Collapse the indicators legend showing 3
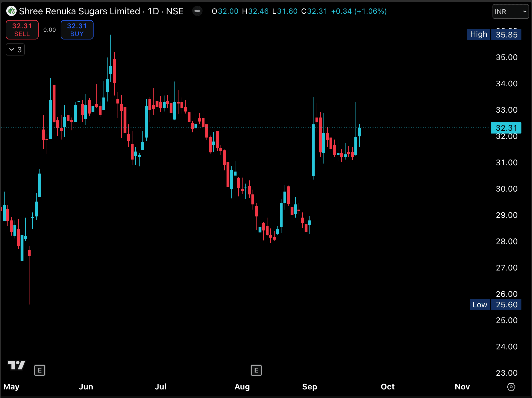 15,49
